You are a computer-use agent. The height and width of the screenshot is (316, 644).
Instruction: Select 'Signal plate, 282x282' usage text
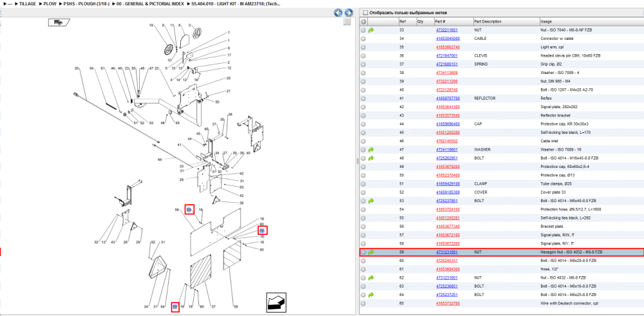pos(560,107)
